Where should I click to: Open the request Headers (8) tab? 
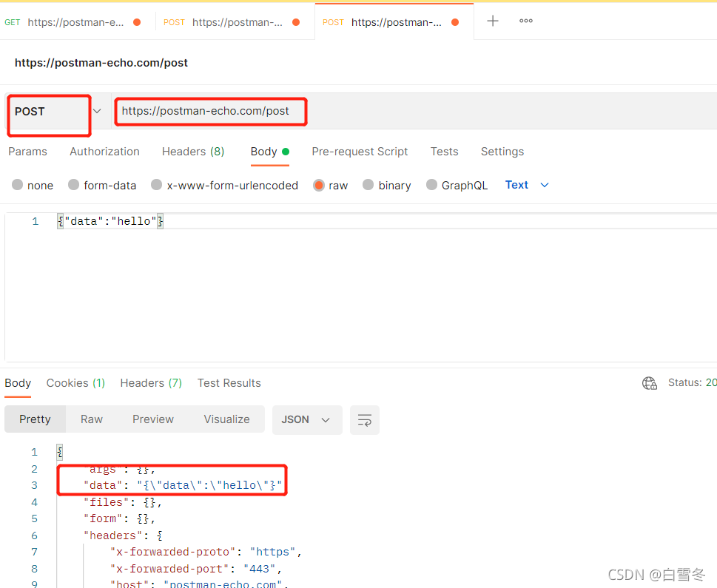(193, 152)
